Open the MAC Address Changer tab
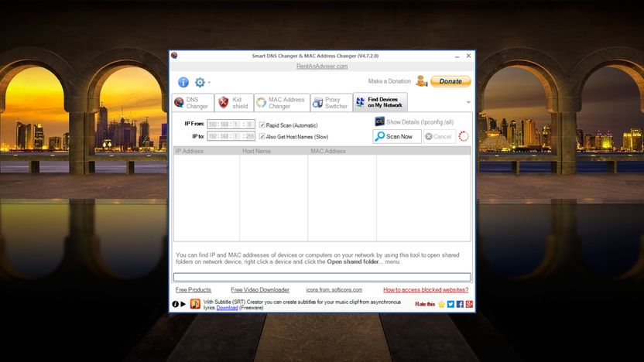 (x=282, y=103)
